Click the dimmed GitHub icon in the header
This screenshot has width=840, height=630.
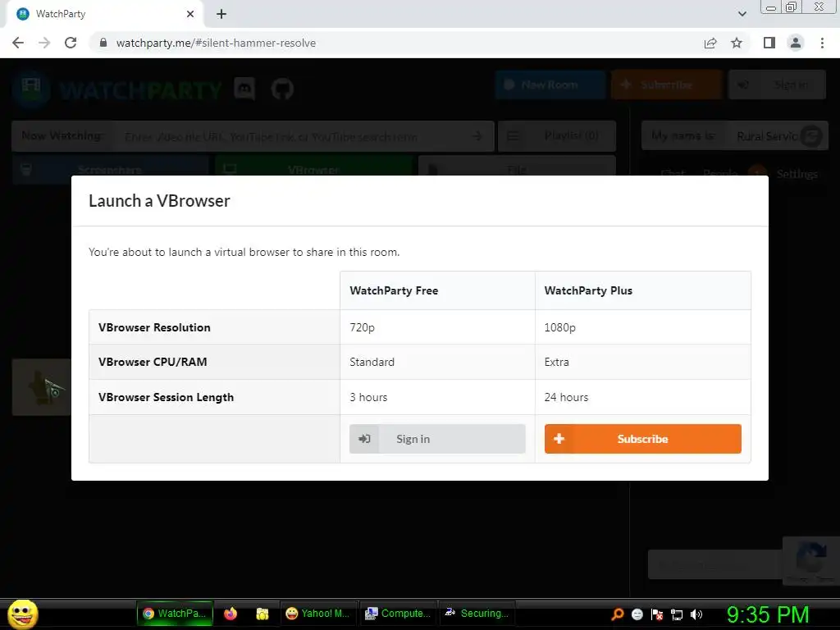point(282,89)
